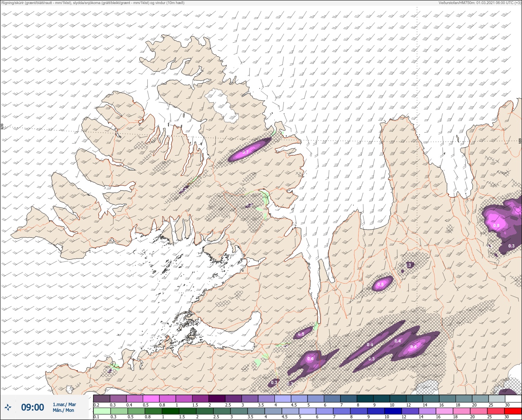Select rain legend light blue swatch starting at 5

(307, 411)
